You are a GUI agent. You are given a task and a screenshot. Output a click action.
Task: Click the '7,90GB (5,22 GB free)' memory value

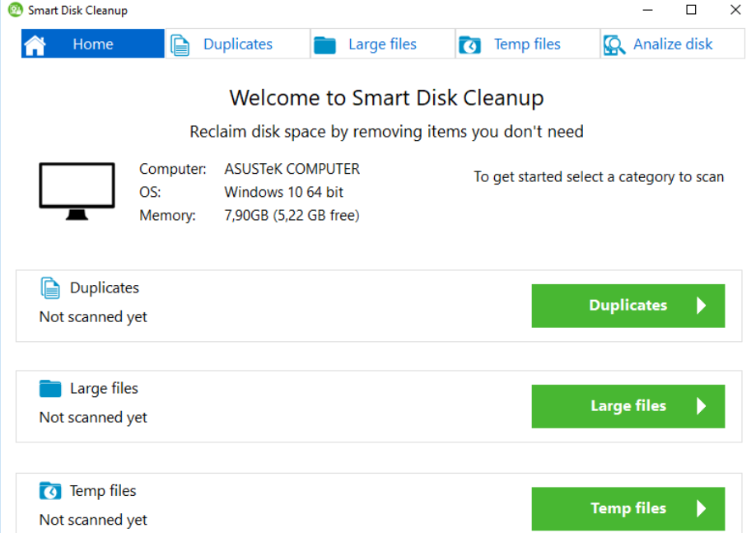(292, 215)
